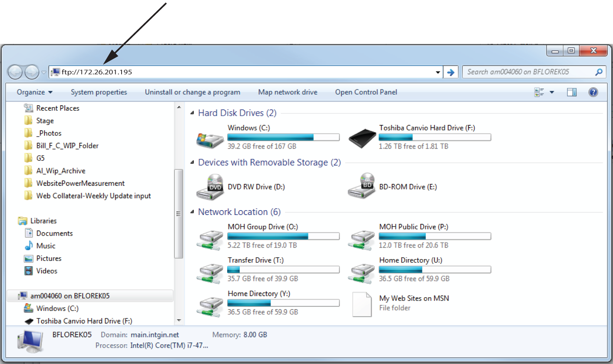Collapse Devices with Removable Storage group
This screenshot has height=364, width=613.
coord(192,162)
